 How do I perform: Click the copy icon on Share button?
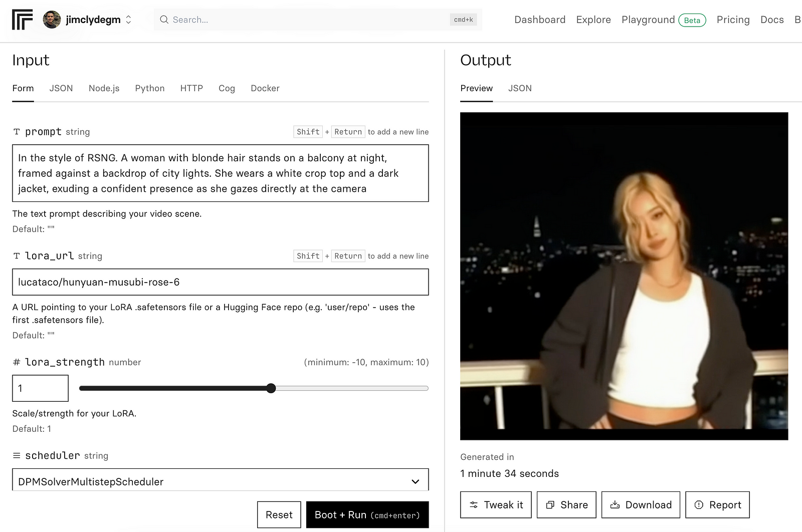tap(551, 504)
